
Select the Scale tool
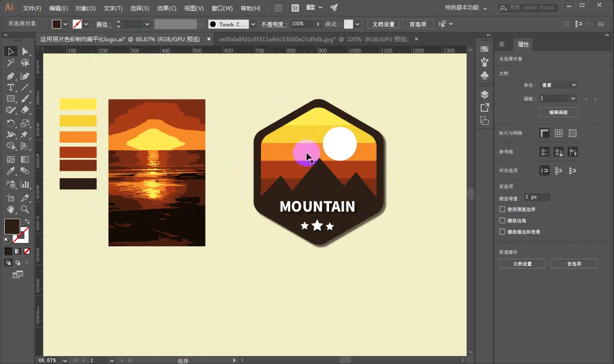(x=25, y=123)
